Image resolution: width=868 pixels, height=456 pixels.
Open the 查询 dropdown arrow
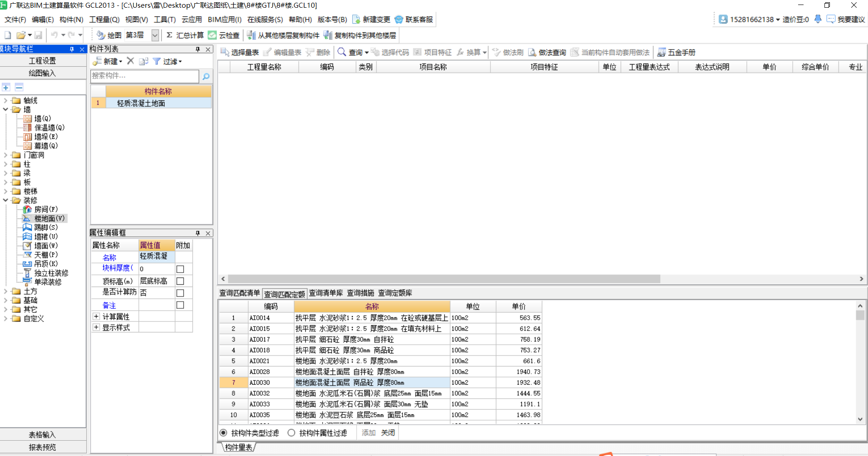(367, 53)
